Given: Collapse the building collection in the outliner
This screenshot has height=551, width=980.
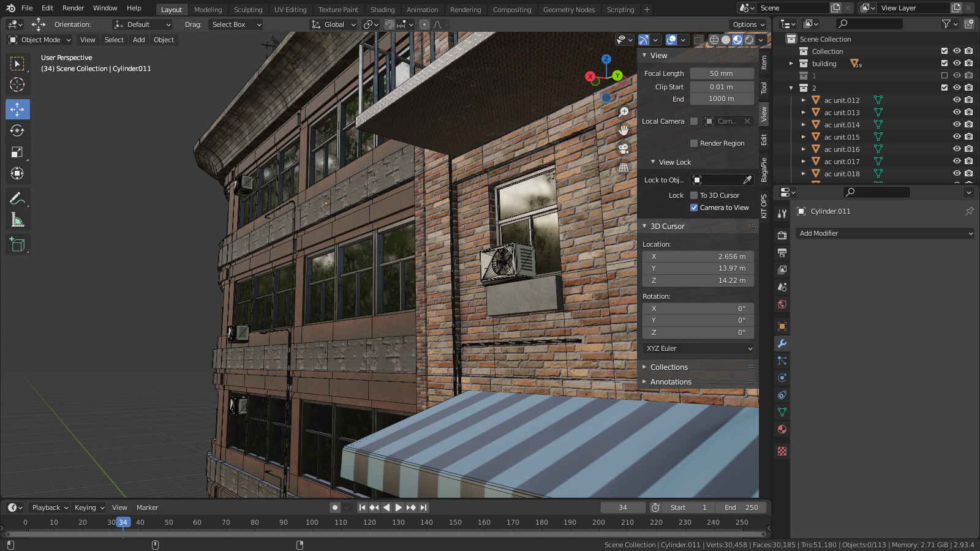Looking at the screenshot, I should click(x=791, y=63).
